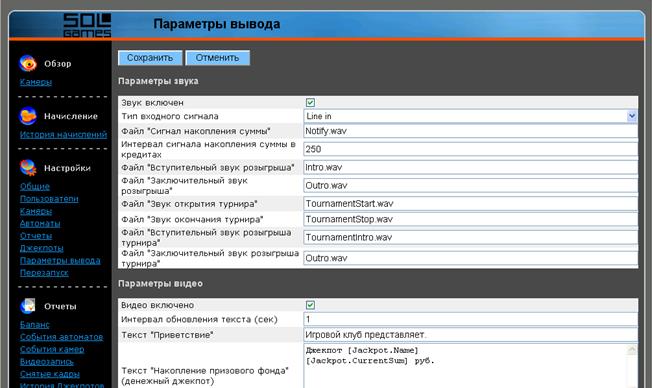Click the TournamentStop.wav input field
This screenshot has height=388, width=652.
[470, 219]
